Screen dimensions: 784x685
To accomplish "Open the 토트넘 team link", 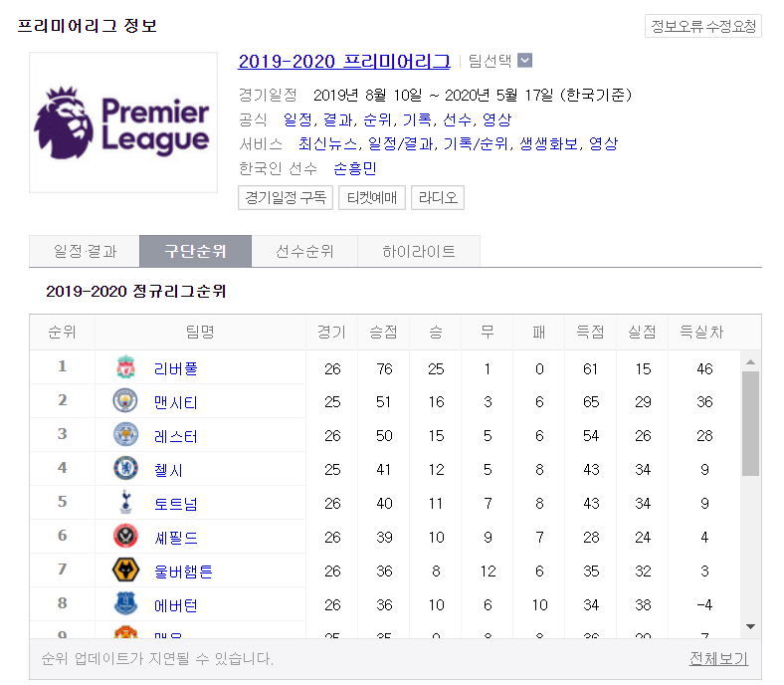I will pyautogui.click(x=176, y=504).
